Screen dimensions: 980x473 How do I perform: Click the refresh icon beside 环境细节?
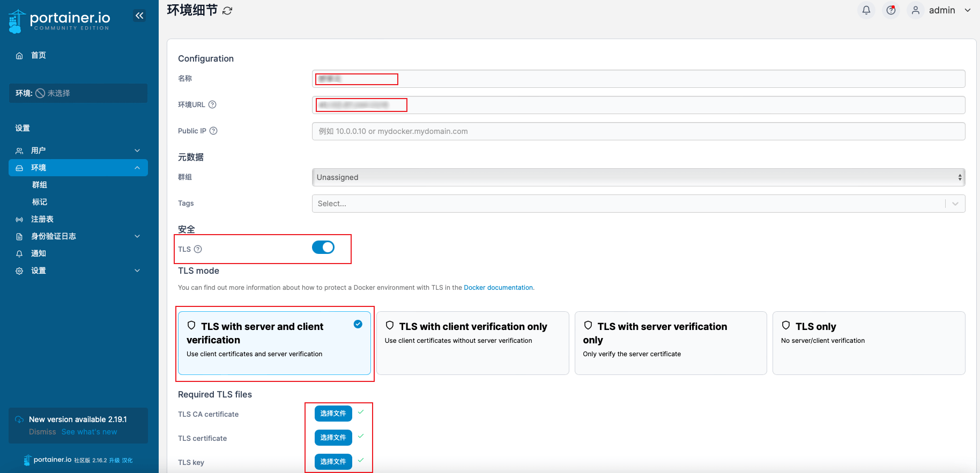click(x=227, y=11)
